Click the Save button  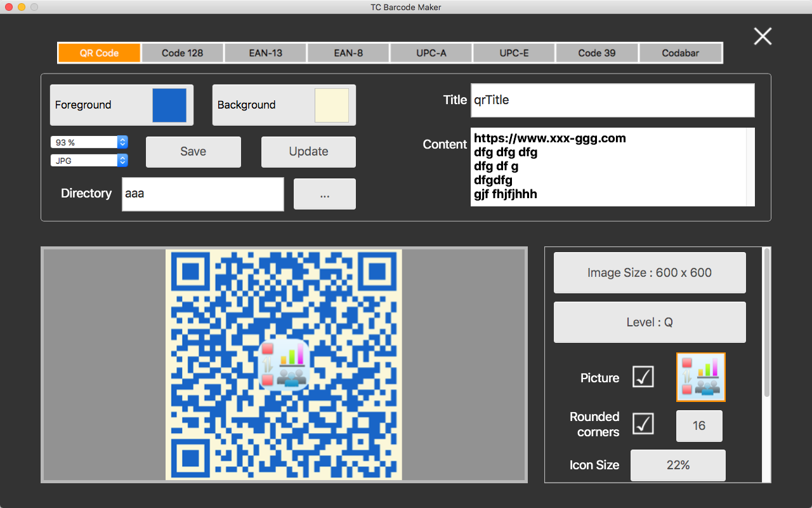(193, 152)
